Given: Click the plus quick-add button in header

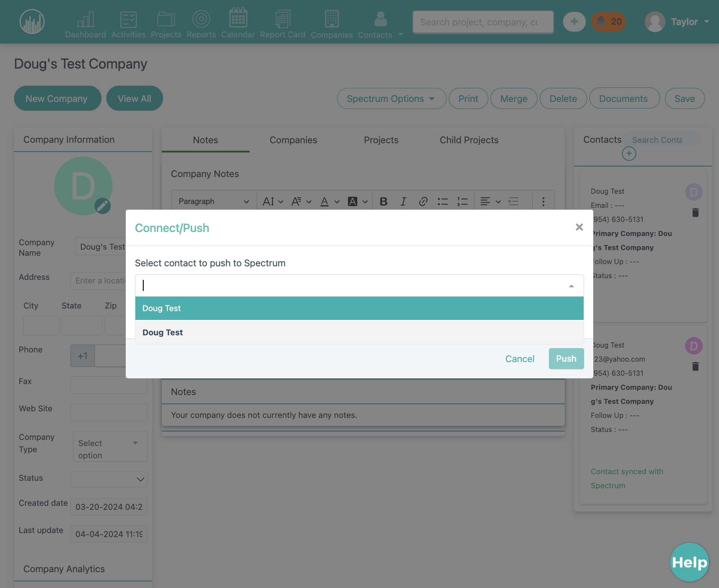Looking at the screenshot, I should coord(574,22).
